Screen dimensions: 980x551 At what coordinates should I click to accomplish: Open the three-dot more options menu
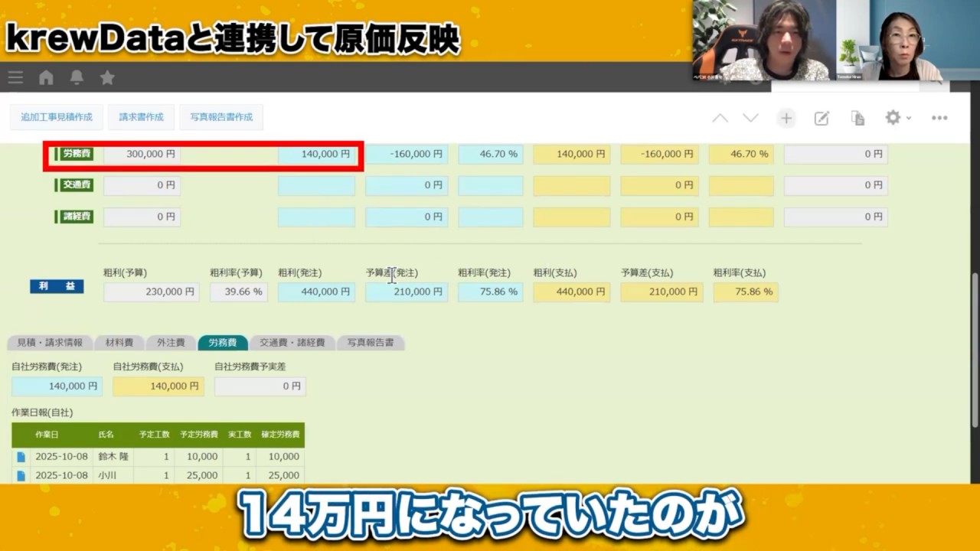pyautogui.click(x=939, y=118)
